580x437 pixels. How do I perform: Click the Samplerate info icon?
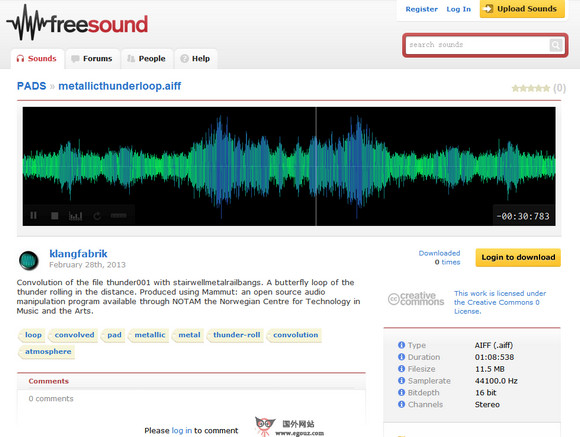click(x=401, y=380)
